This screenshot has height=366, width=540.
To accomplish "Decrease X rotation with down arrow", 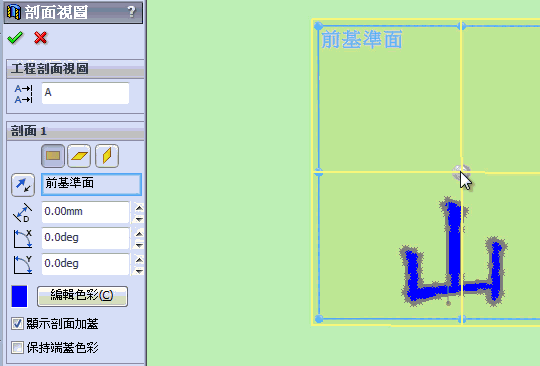I will (139, 245).
